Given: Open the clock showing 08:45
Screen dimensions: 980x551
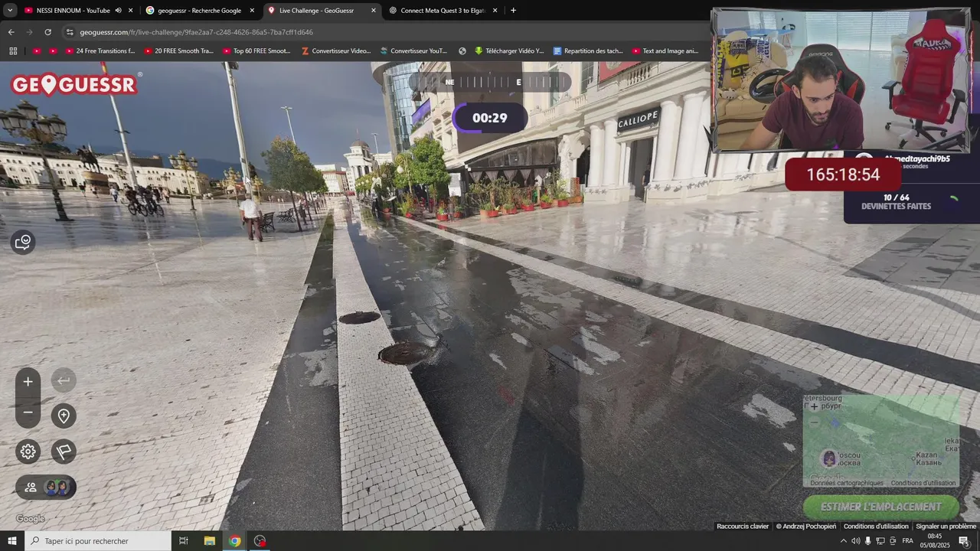Looking at the screenshot, I should coord(935,541).
